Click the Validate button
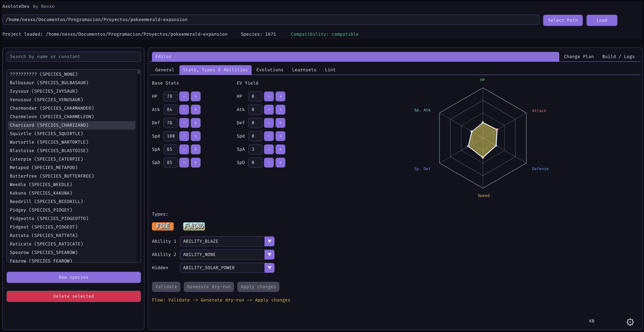 point(166,287)
